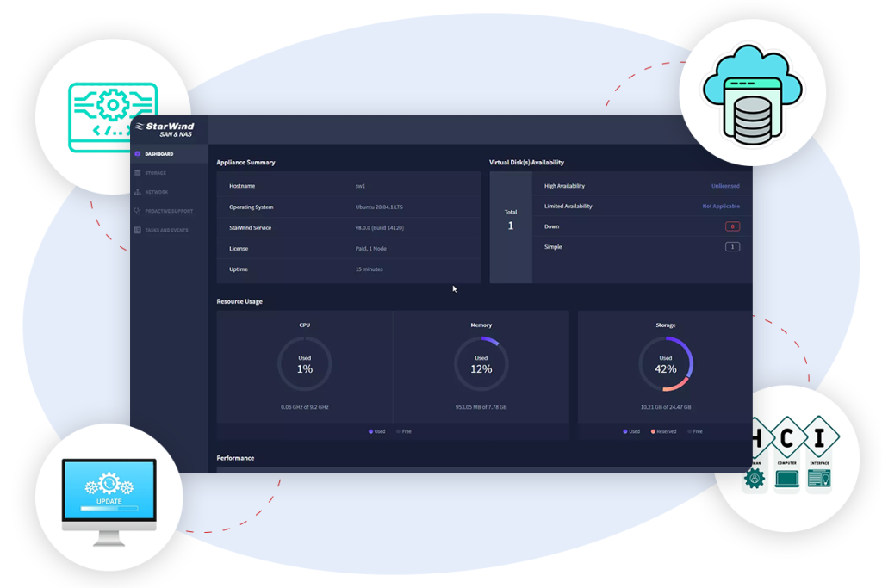Click the Not Applicable status link
882x588 pixels.
click(720, 207)
